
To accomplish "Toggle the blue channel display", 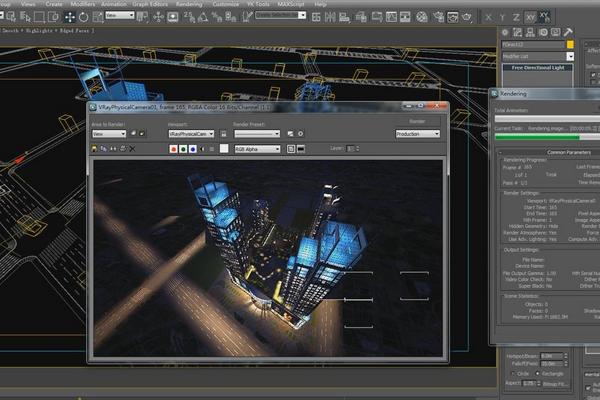I will (192, 149).
